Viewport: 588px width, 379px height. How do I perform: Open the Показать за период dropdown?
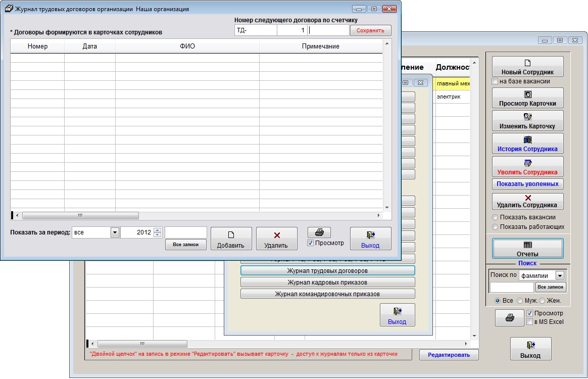tap(115, 232)
